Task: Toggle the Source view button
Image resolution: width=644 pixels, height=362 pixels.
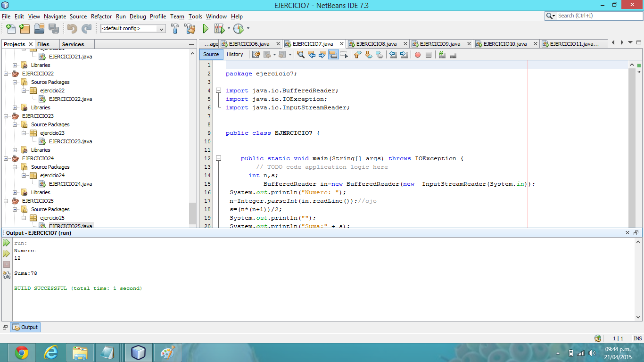Action: tap(211, 54)
